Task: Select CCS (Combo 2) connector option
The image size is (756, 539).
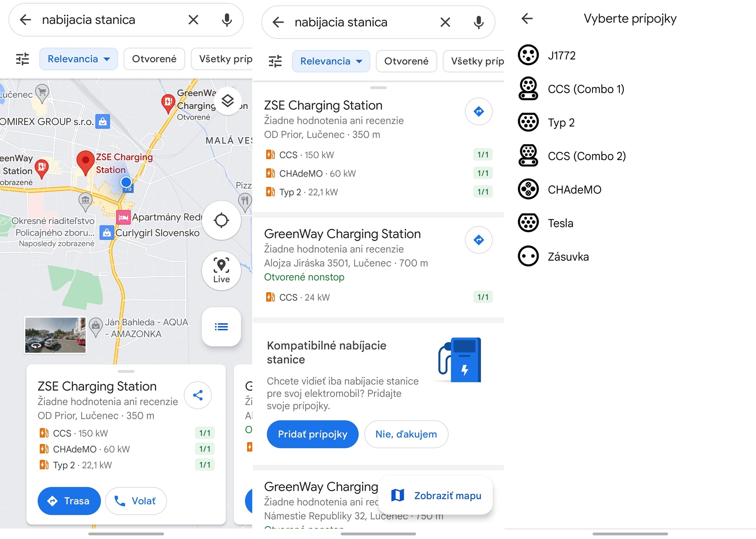Action: pos(630,156)
